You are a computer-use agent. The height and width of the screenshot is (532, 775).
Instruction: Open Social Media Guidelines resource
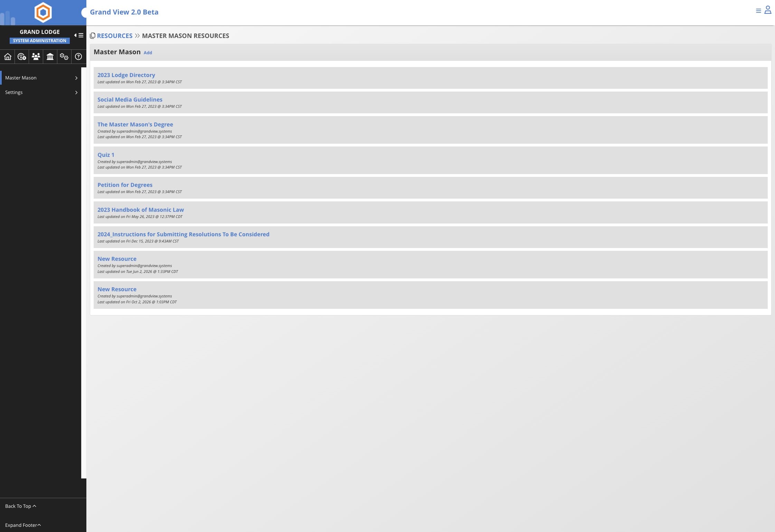pos(130,99)
